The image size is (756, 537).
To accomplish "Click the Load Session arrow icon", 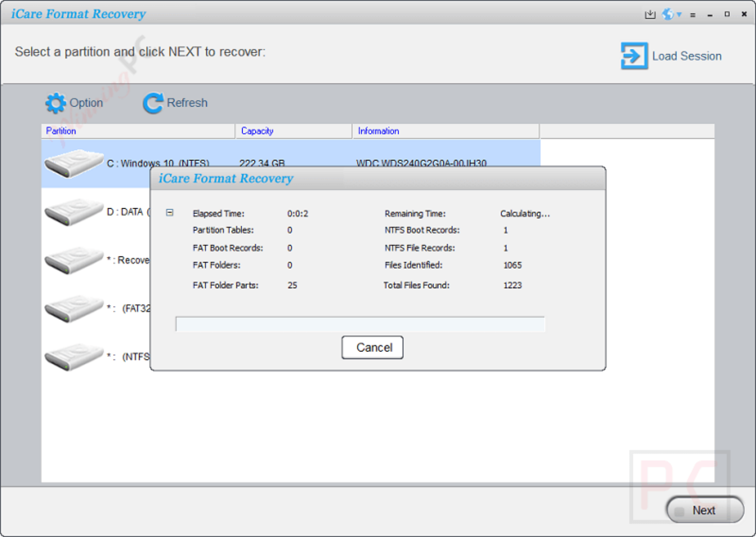I will (634, 56).
